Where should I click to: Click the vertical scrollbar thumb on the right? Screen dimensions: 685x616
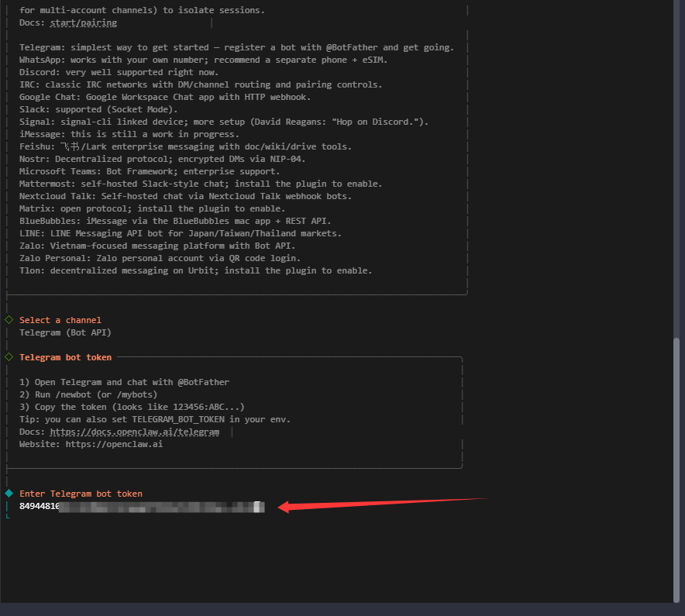coord(679,467)
